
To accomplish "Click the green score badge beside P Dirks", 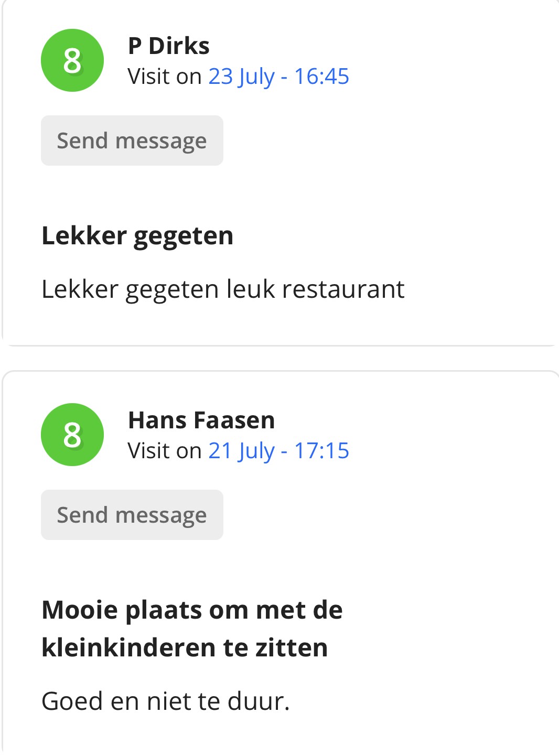I will [72, 60].
